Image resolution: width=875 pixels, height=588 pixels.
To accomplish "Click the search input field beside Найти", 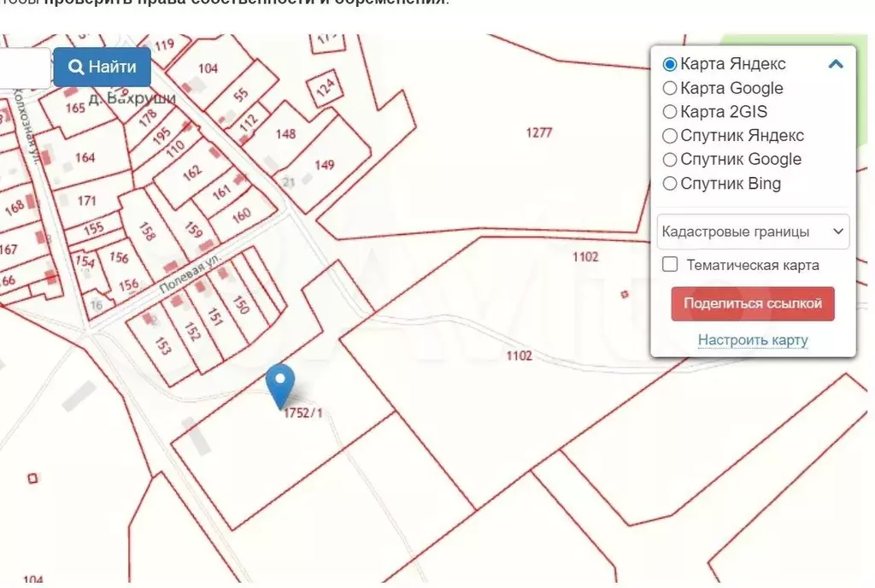I will pyautogui.click(x=25, y=68).
